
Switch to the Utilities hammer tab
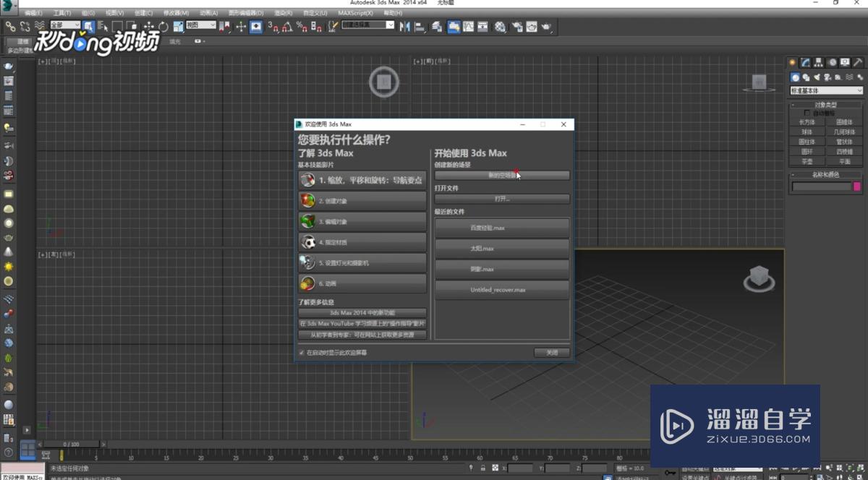[858, 63]
